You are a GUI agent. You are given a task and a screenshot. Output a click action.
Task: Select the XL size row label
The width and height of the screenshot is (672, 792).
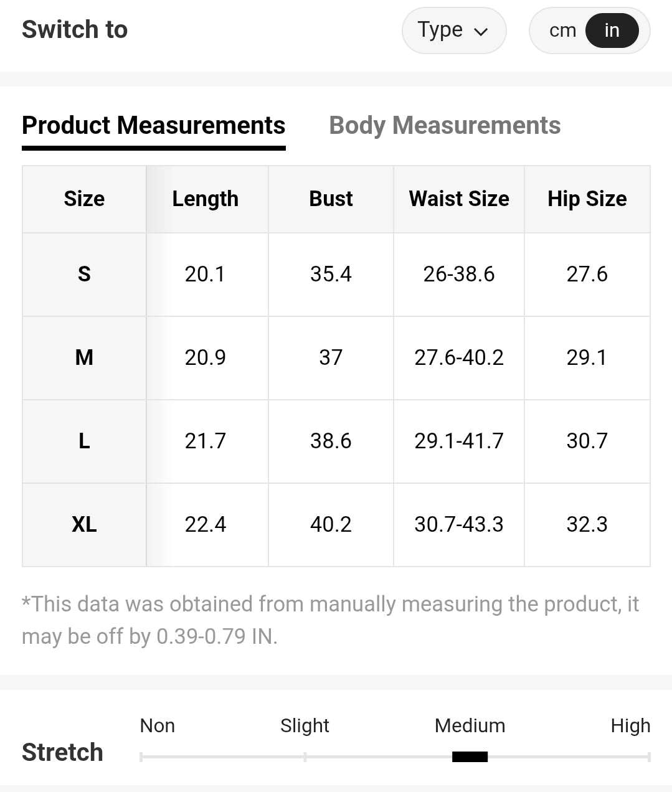(84, 524)
